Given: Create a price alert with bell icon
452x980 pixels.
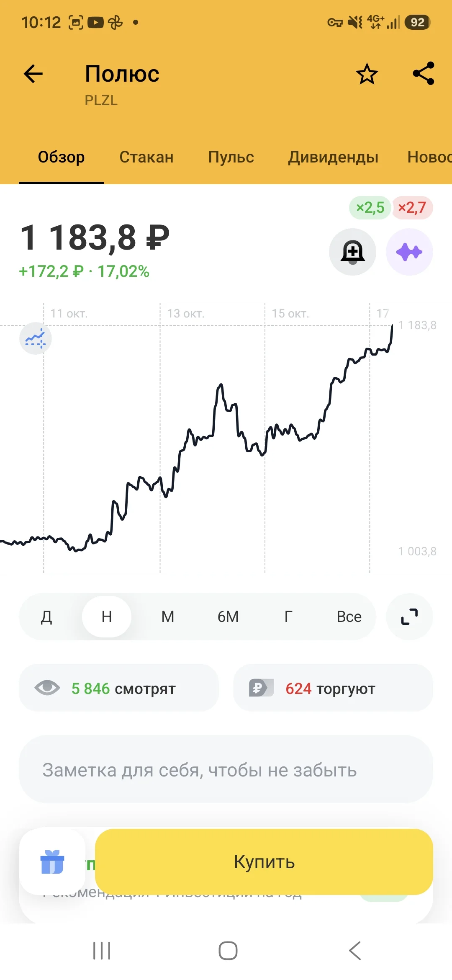Looking at the screenshot, I should (x=352, y=252).
